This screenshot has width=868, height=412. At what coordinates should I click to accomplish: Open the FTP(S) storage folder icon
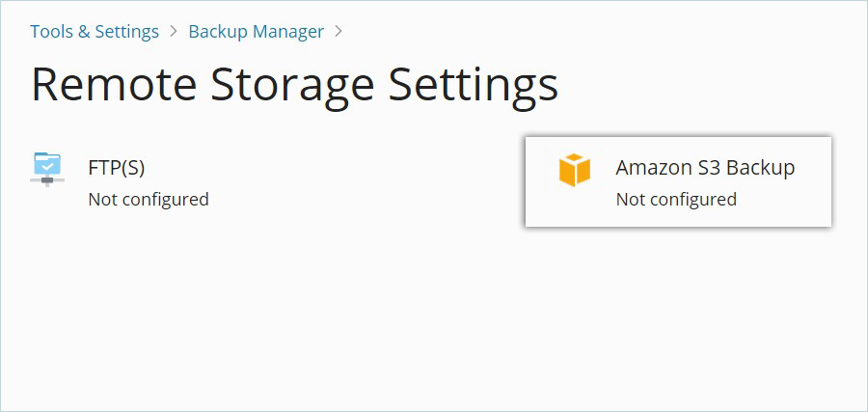47,170
